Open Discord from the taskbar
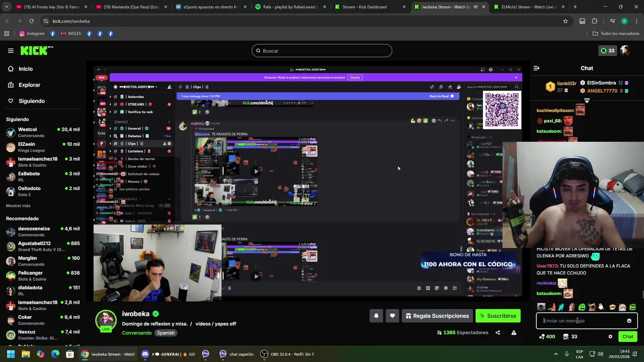Screen dimensions: 644x362 [x=168, y=354]
